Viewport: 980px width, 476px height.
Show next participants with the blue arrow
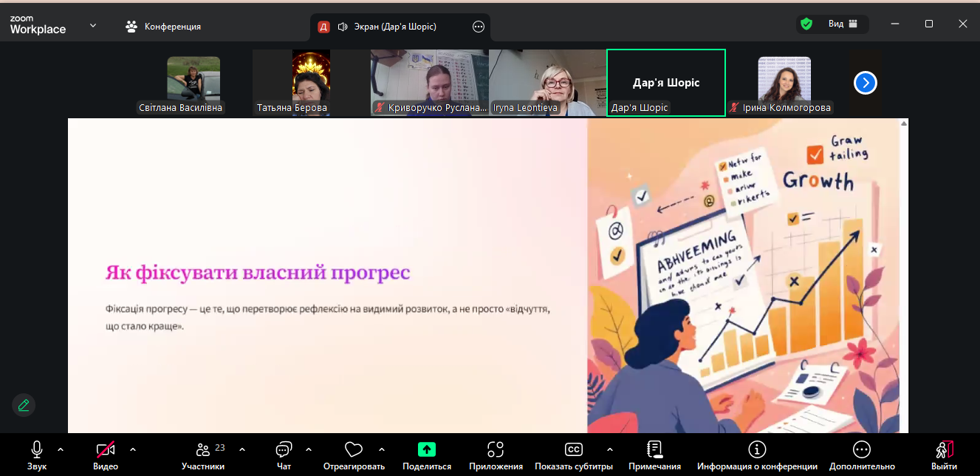[865, 83]
